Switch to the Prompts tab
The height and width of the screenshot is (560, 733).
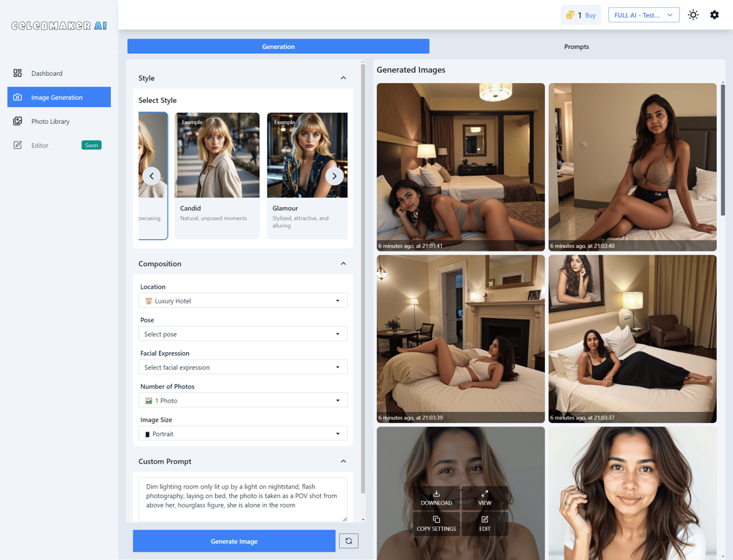pyautogui.click(x=576, y=46)
